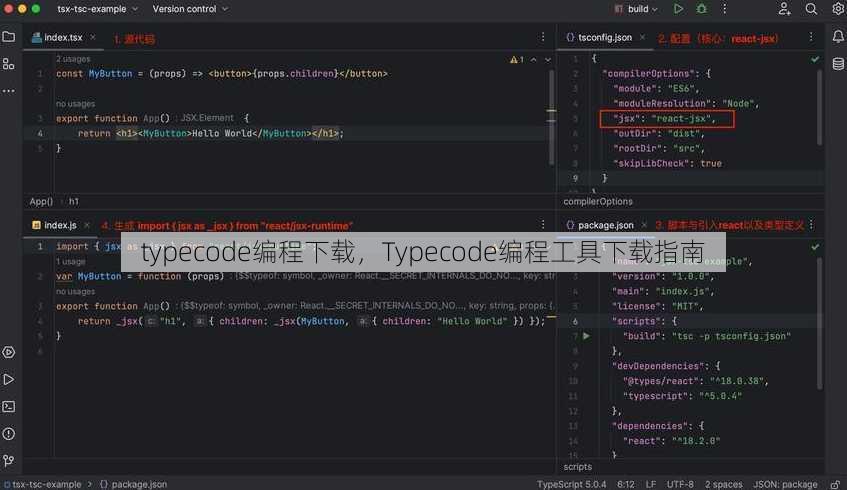The image size is (847, 490).
Task: Open more run actions menu in toolbar
Action: tap(724, 9)
